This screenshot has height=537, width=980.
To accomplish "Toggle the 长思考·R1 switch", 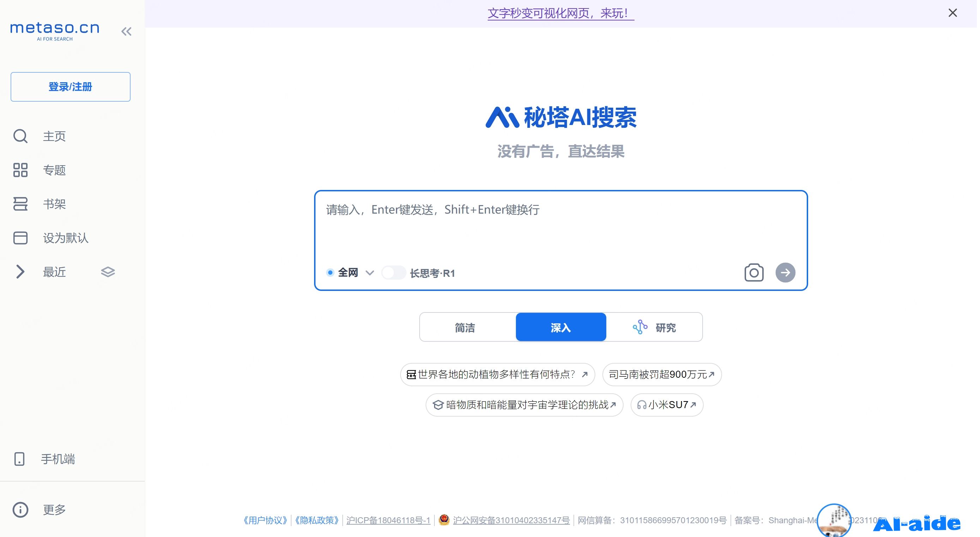I will coord(393,273).
